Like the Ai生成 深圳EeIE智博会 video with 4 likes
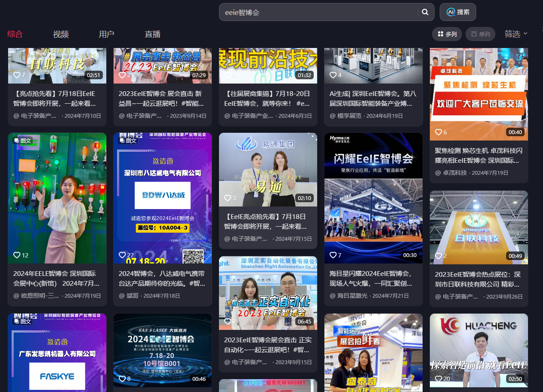 tap(333, 75)
